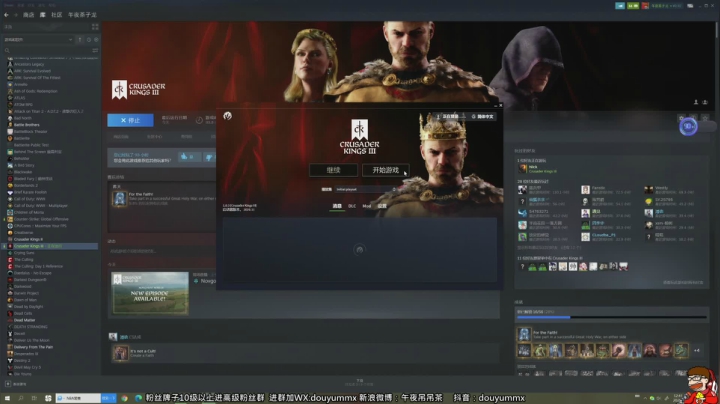The image size is (720, 404).
Task: Click the Steam page vertical scrollbar
Action: click(717, 32)
